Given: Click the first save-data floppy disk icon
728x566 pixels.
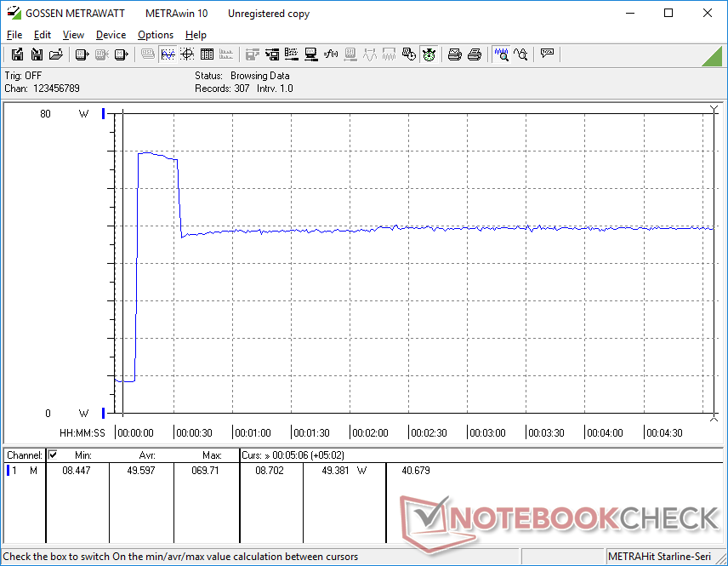Looking at the screenshot, I should point(17,54).
